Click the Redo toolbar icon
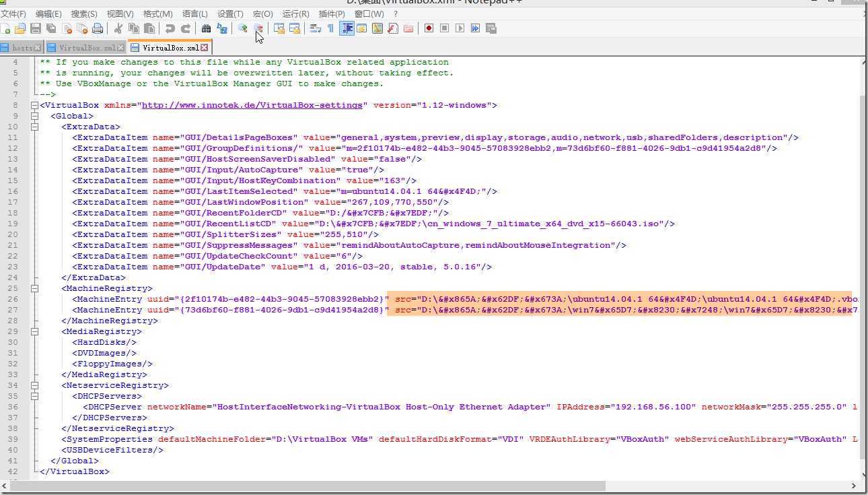The image size is (868, 495). 186,28
